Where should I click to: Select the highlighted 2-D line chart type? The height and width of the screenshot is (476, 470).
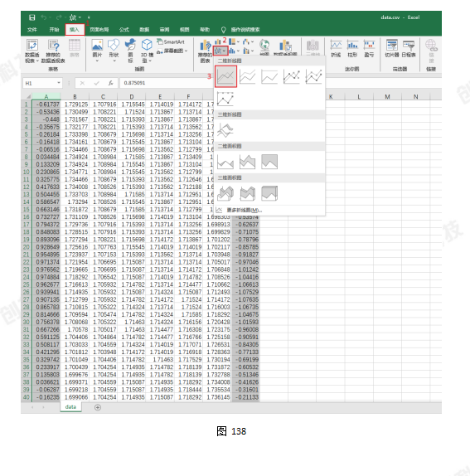coord(225,76)
